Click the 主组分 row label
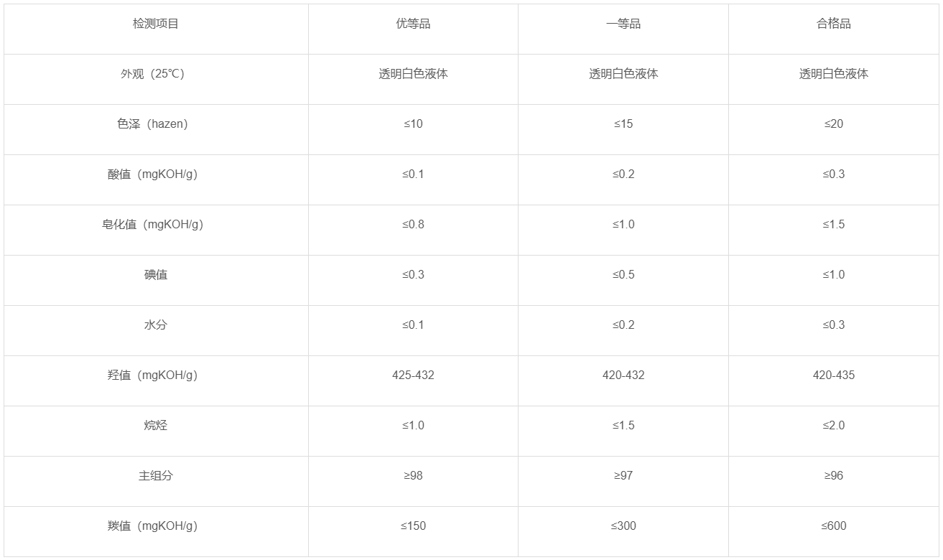The width and height of the screenshot is (943, 560). tap(156, 476)
